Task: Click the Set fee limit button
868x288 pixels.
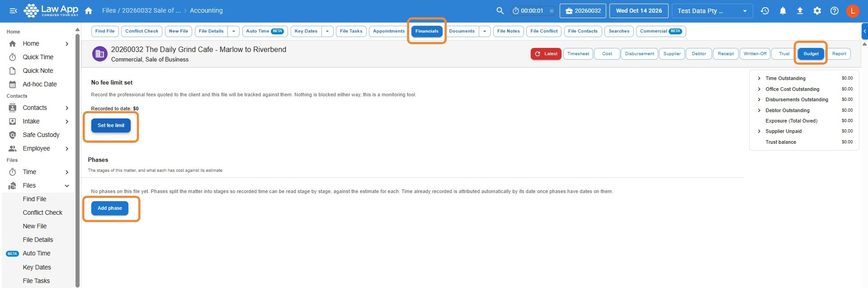Action: click(x=111, y=125)
